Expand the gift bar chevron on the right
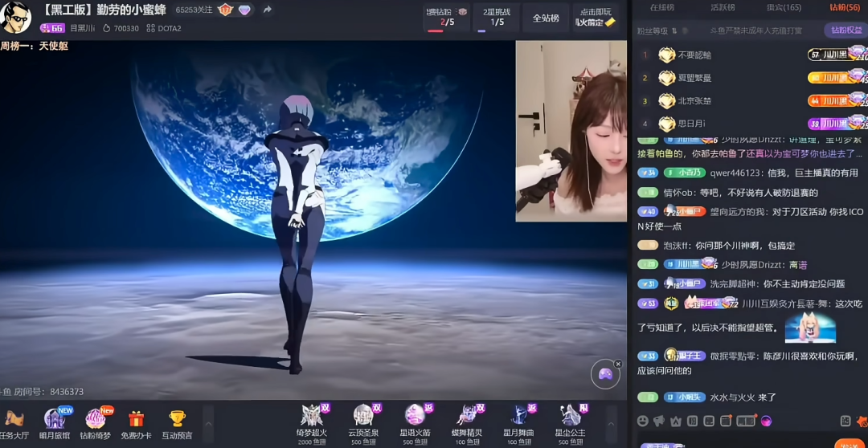This screenshot has width=868, height=448. pos(612,424)
